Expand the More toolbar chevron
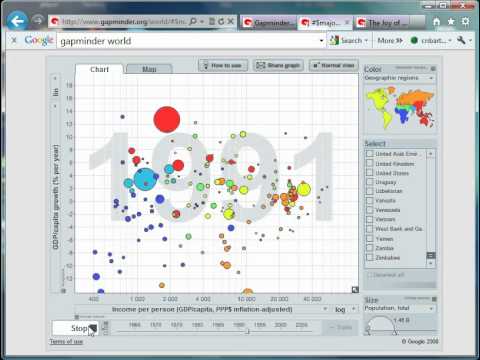480x360 pixels. [399, 41]
